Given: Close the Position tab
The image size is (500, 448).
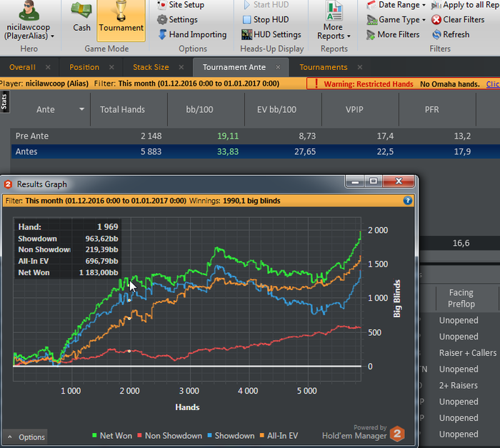Looking at the screenshot, I should 111,67.
